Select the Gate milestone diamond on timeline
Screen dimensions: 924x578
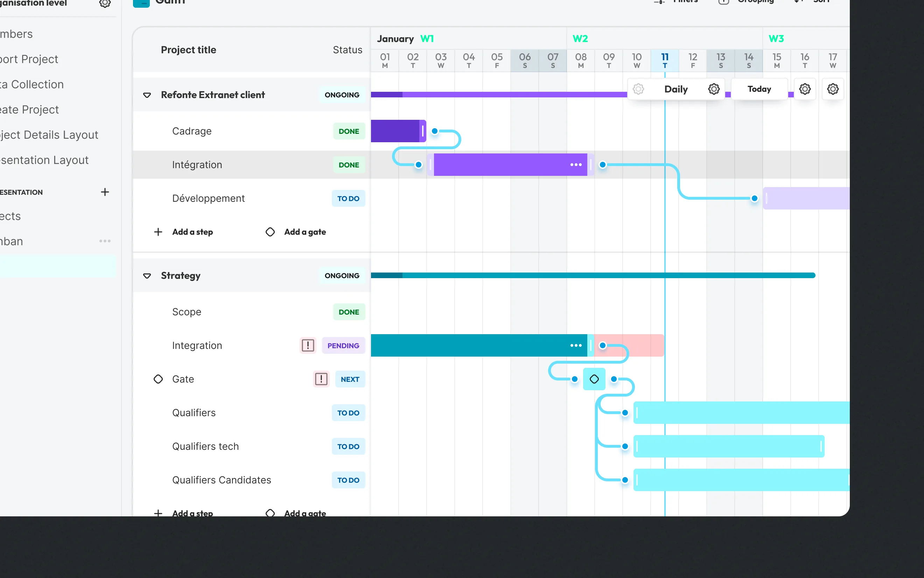tap(594, 379)
